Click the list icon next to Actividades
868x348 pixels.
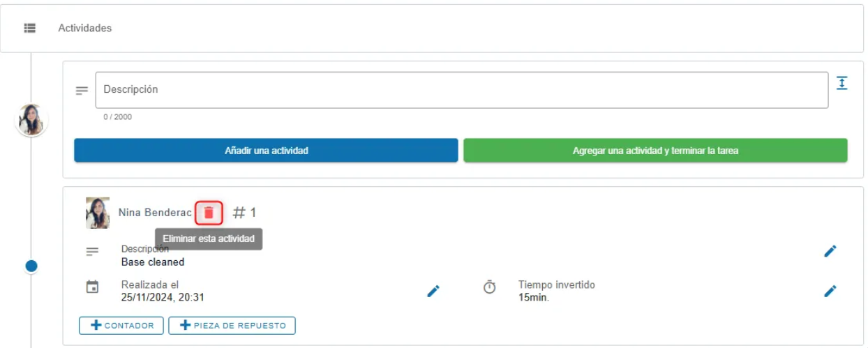(30, 29)
